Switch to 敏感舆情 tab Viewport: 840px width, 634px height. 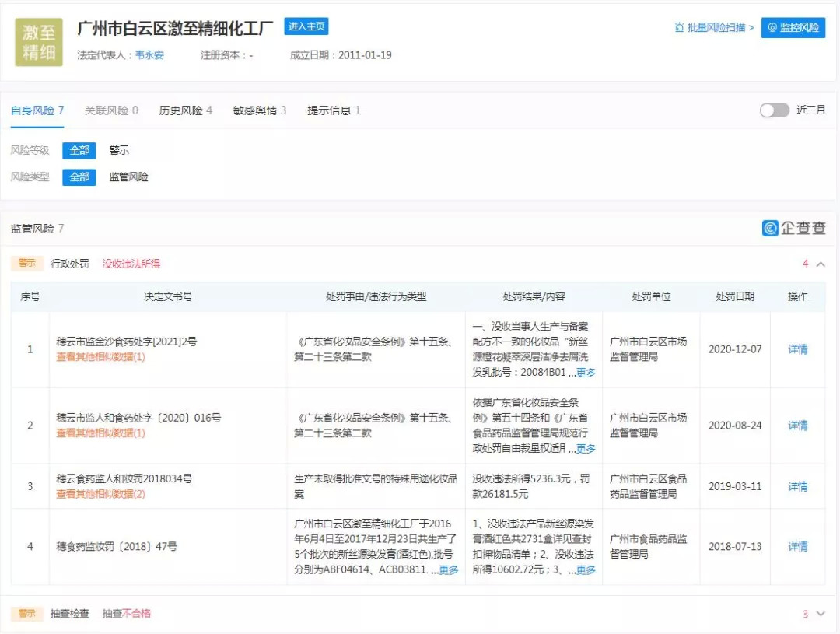click(x=259, y=110)
